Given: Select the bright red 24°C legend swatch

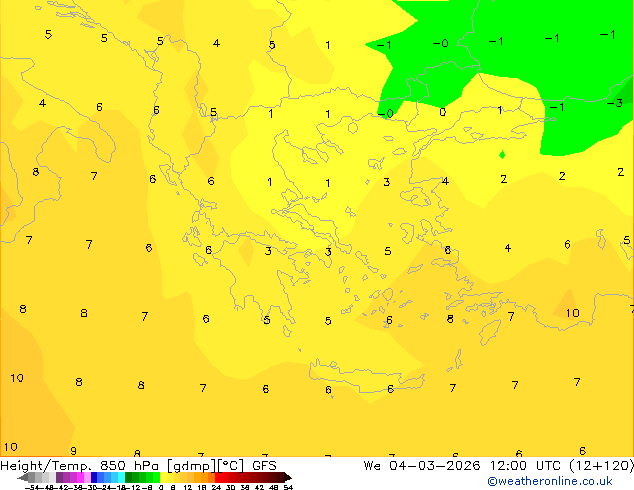Looking at the screenshot, I should [219, 478].
